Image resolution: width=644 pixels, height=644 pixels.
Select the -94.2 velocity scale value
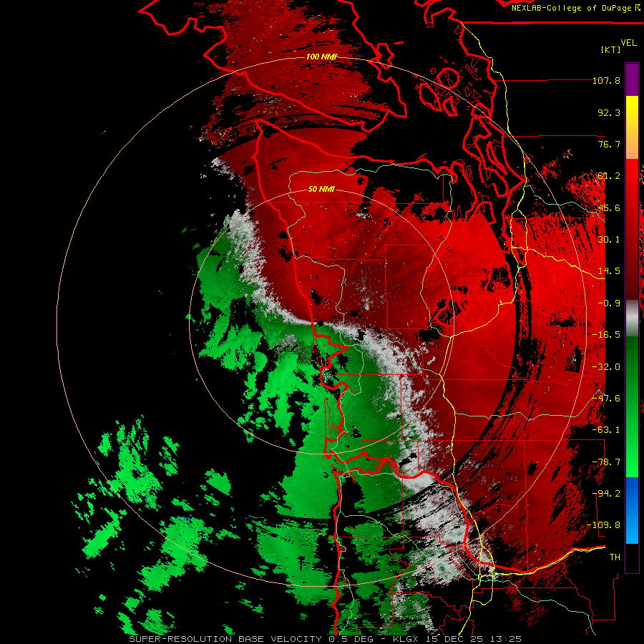pyautogui.click(x=606, y=494)
